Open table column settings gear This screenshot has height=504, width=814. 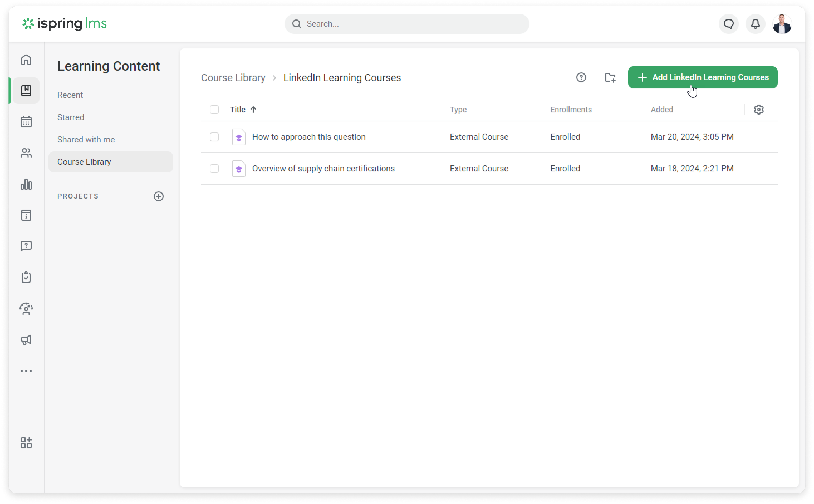click(x=759, y=110)
